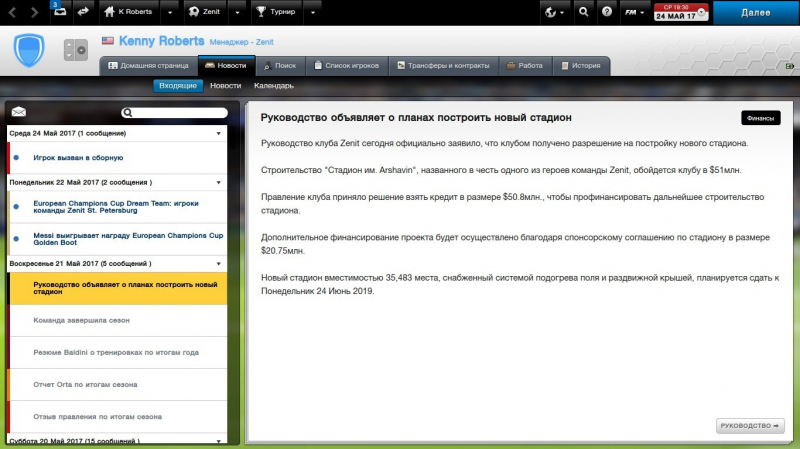Screen dimensions: 800x449
Task: Open the Турнир trophy button
Action: [x=276, y=12]
